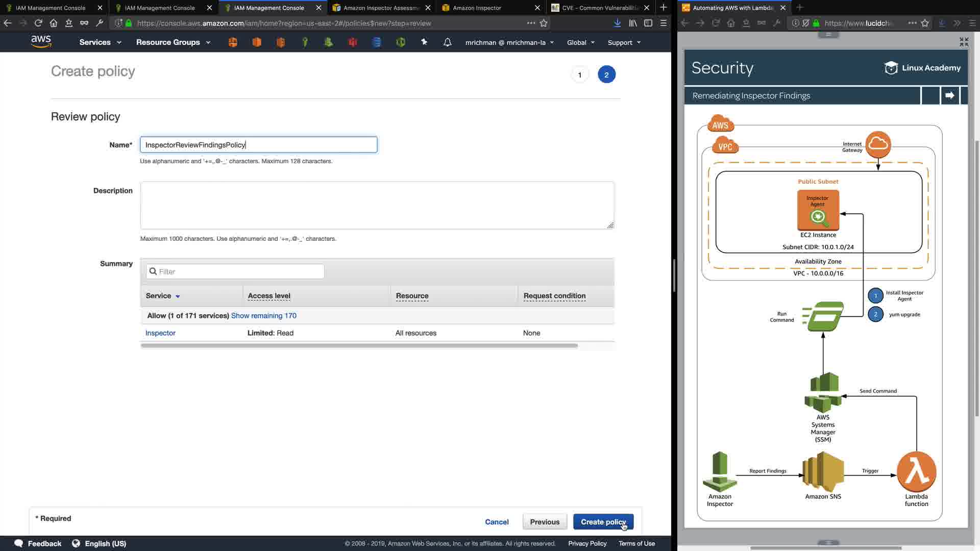Expand the Services dropdown menu
The image size is (980, 551).
click(100, 42)
